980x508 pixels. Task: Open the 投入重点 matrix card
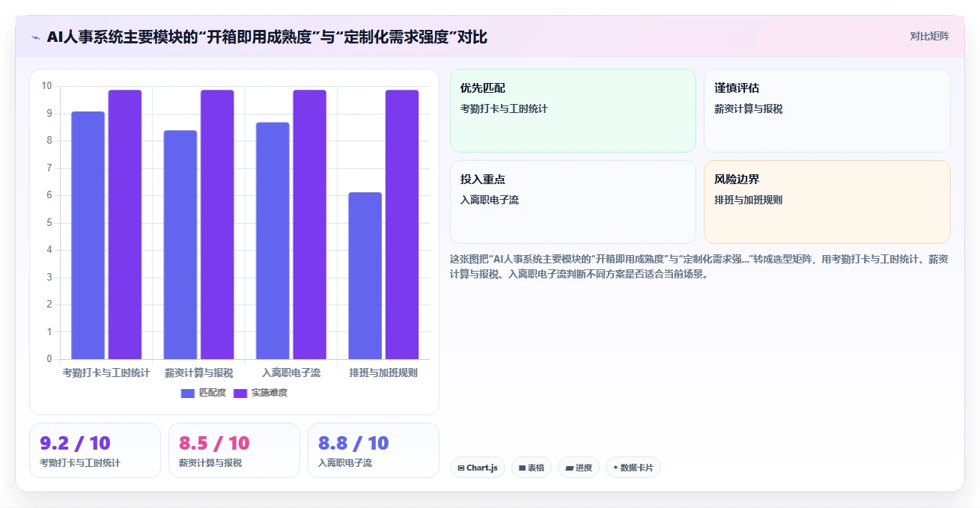pyautogui.click(x=573, y=202)
